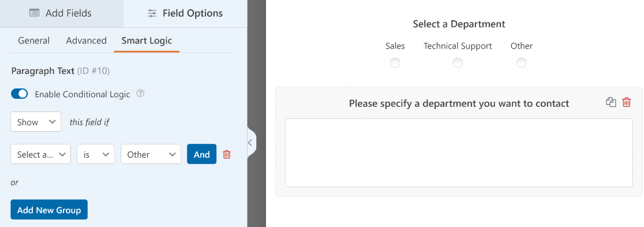The height and width of the screenshot is (227, 644).
Task: Select the Technical Support radio button
Action: coord(458,63)
